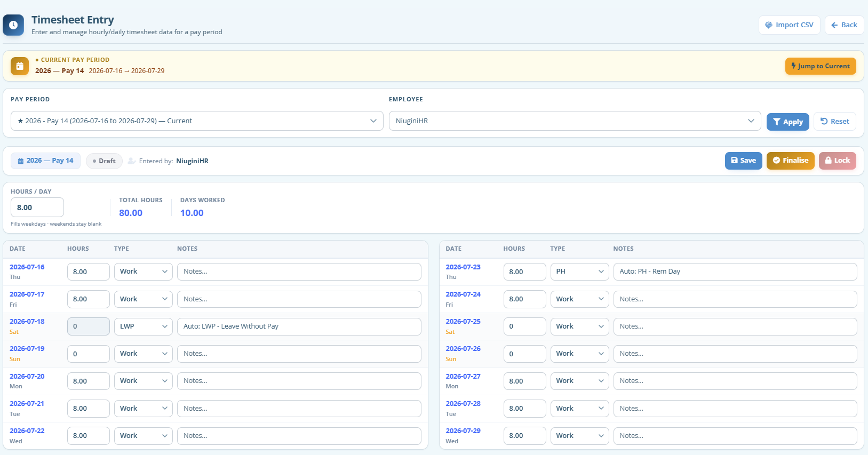Screen dimensions: 868x455
Task: Open Type dropdown for 2026-07-21
Action: point(144,409)
